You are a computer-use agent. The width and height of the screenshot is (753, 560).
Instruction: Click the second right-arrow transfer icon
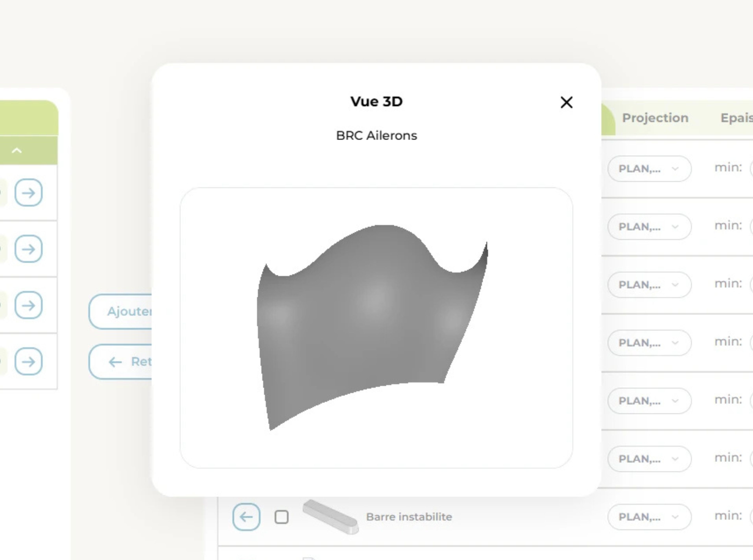coord(29,249)
